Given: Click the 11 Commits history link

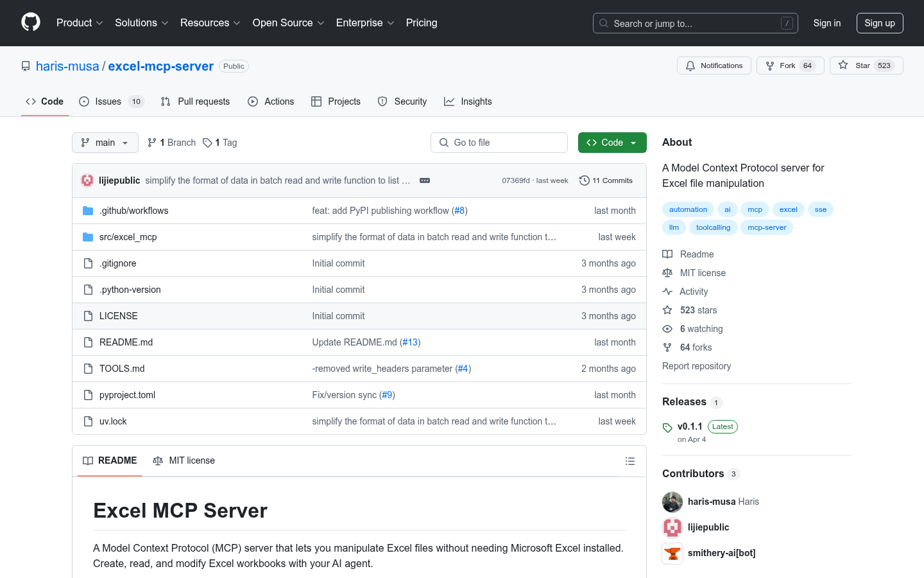Looking at the screenshot, I should click(x=606, y=180).
